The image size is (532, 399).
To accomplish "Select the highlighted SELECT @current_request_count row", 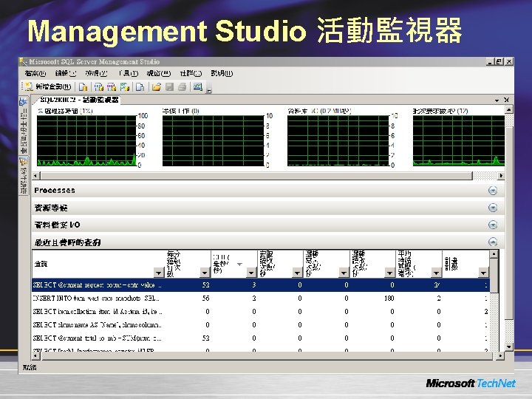I will (261, 285).
